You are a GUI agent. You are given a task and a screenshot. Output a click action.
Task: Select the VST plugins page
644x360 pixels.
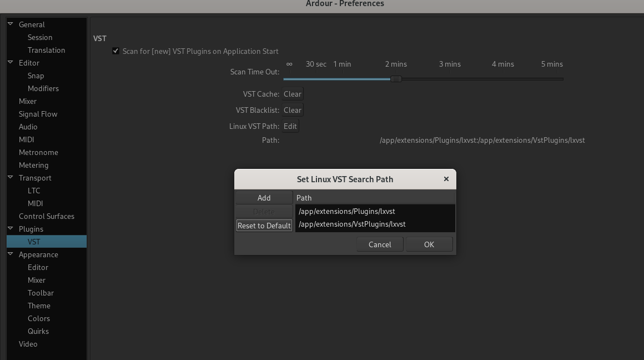[x=47, y=241]
